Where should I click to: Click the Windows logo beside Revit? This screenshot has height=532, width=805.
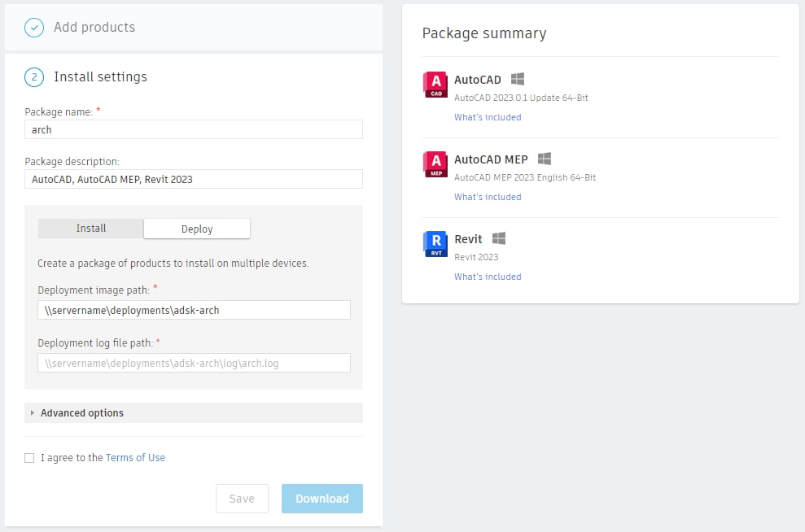(x=499, y=238)
